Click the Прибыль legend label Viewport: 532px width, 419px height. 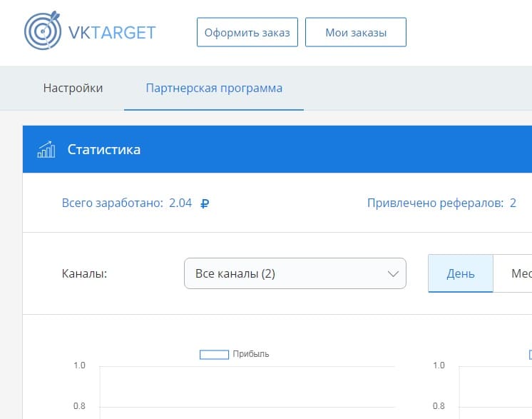pyautogui.click(x=251, y=354)
